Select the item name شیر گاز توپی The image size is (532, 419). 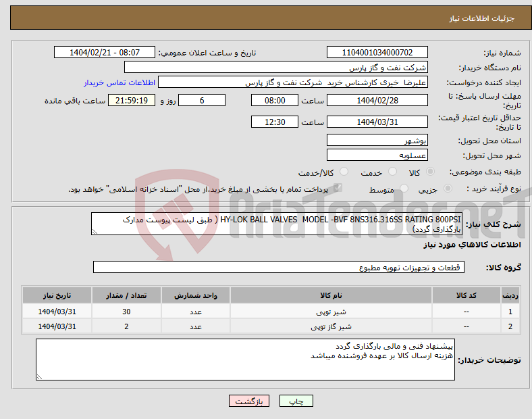coord(331,326)
